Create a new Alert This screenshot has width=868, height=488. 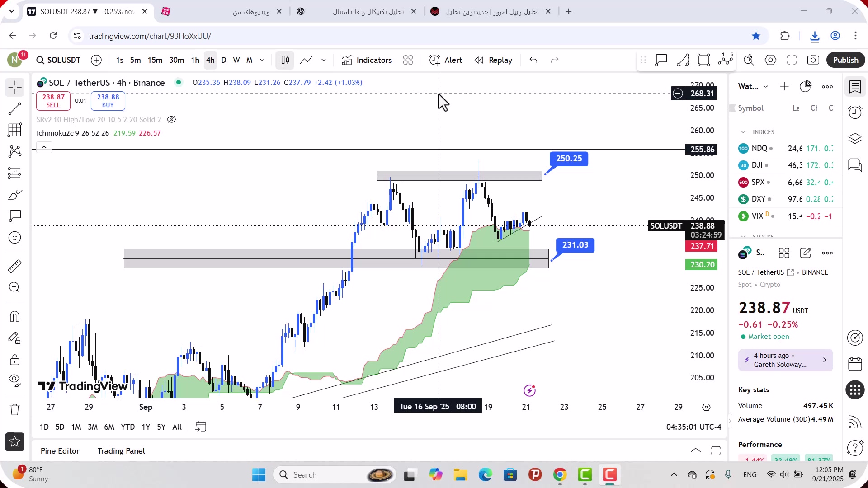446,60
